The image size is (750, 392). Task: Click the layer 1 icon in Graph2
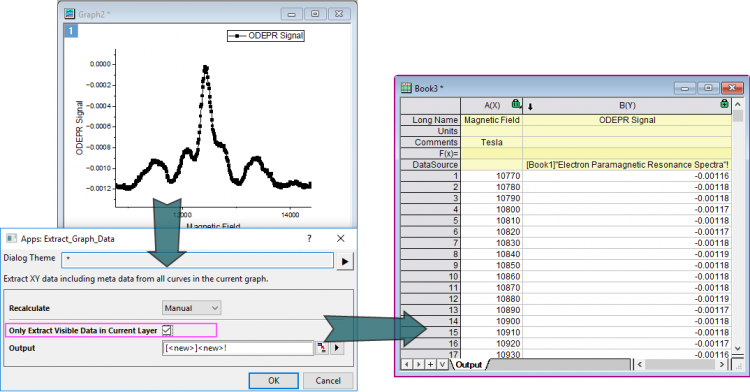pos(71,31)
